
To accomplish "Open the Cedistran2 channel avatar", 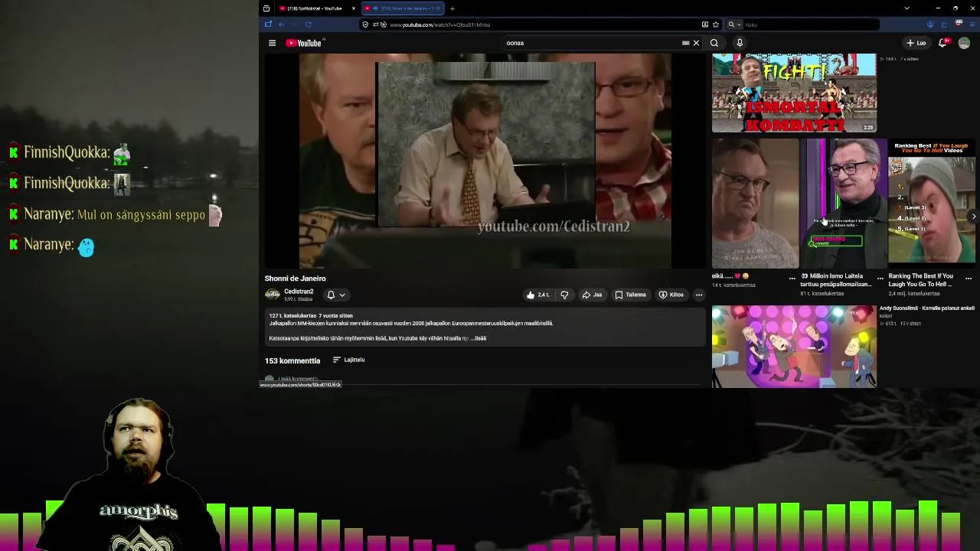I will [272, 295].
